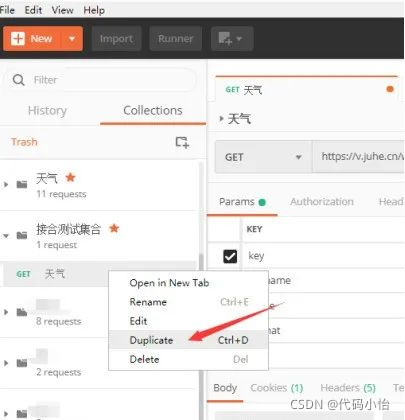Viewport: 405px width, 420px height.
Task: Open the response Cookies (1) tab
Action: pos(277,388)
